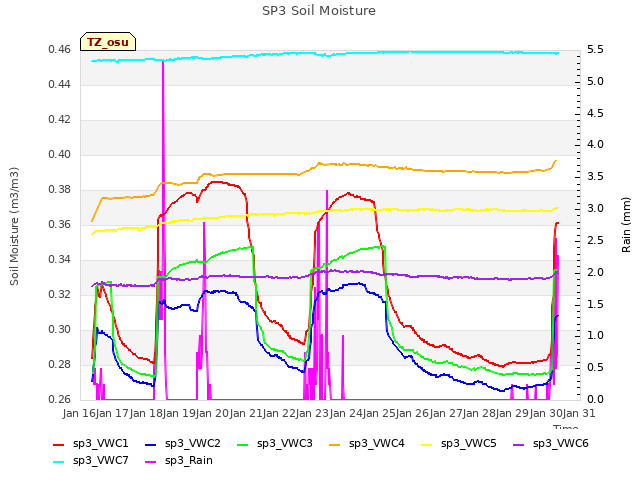The width and height of the screenshot is (640, 480).
Task: Click the red sp3_VWC1 legend color marker
Action: tap(59, 445)
